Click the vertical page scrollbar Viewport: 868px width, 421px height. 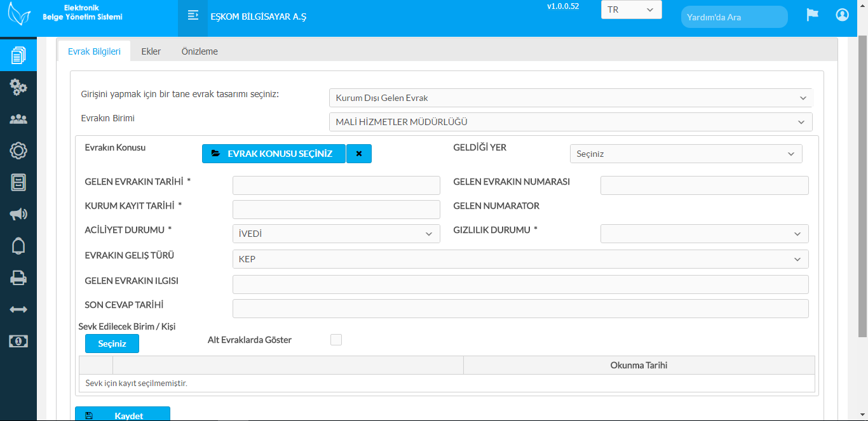[x=863, y=187]
